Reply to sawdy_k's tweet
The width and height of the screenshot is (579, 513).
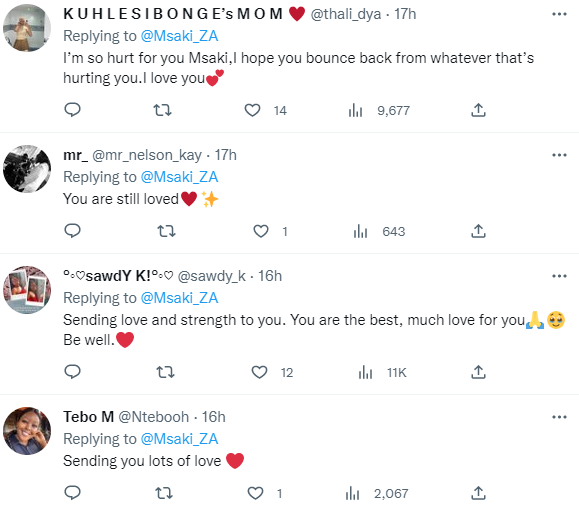coord(72,372)
